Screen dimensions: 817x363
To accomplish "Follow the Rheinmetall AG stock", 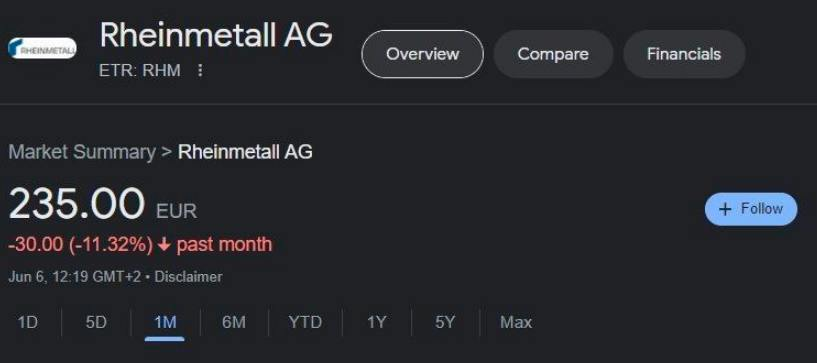I will point(751,209).
